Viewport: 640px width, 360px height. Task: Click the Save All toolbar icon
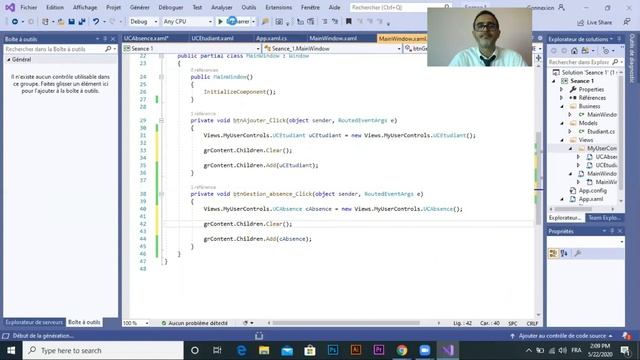click(x=82, y=22)
